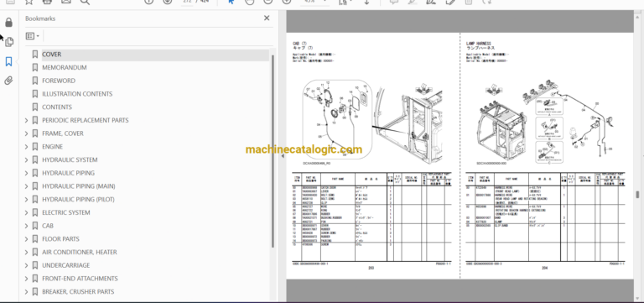Collapse the navigation pane with the divider arrow
Viewport: 644px width, 303px height.
click(x=283, y=156)
